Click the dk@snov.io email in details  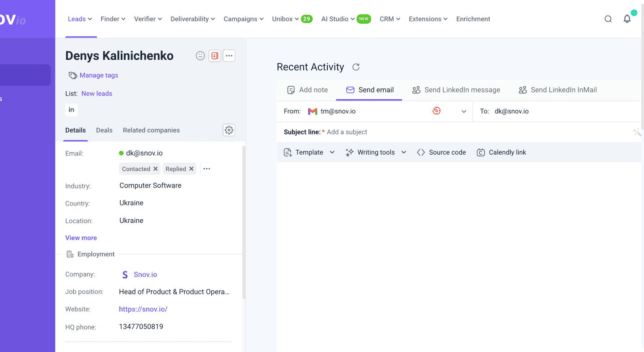coord(144,153)
